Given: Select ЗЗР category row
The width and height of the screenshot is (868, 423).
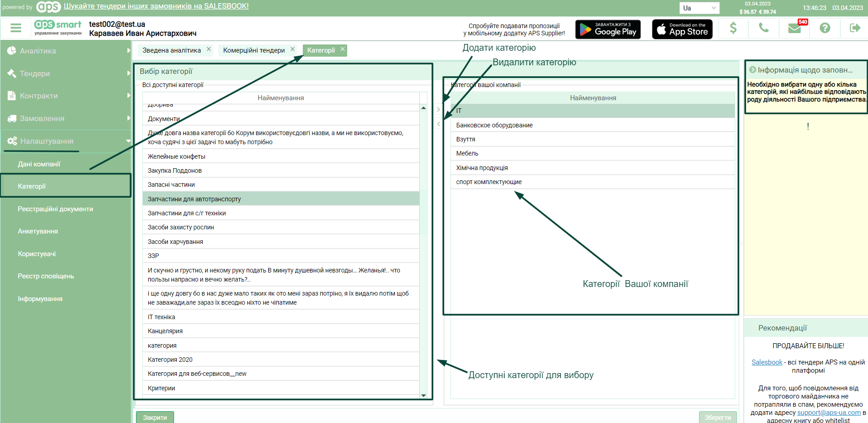Looking at the screenshot, I should pyautogui.click(x=281, y=256).
